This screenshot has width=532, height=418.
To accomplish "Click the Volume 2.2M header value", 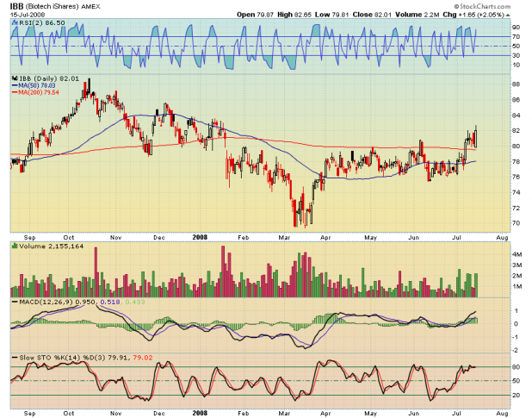I will point(418,15).
